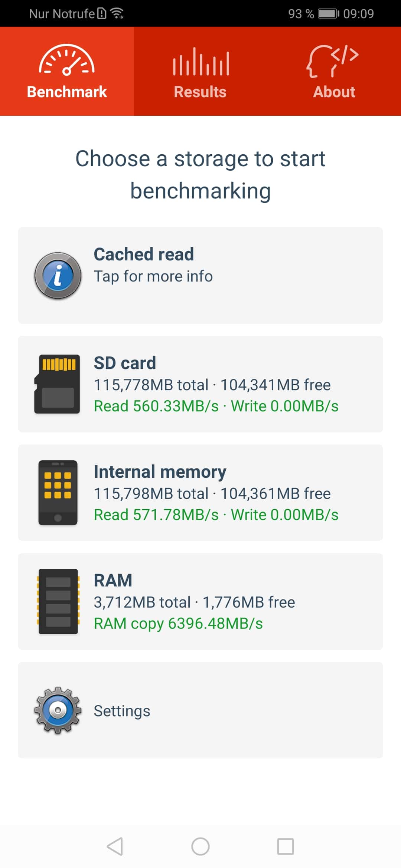
Task: Tap the RAM copy speed result line
Action: coord(178,624)
